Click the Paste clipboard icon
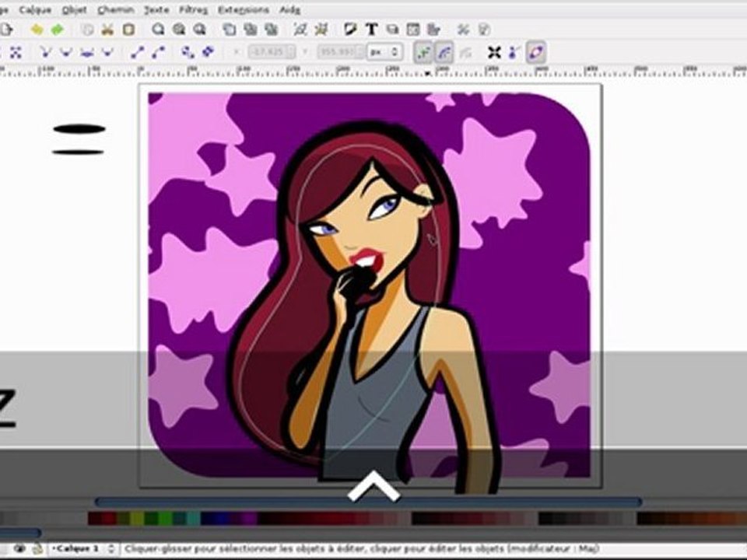Screen dimensions: 747x560 (128, 30)
